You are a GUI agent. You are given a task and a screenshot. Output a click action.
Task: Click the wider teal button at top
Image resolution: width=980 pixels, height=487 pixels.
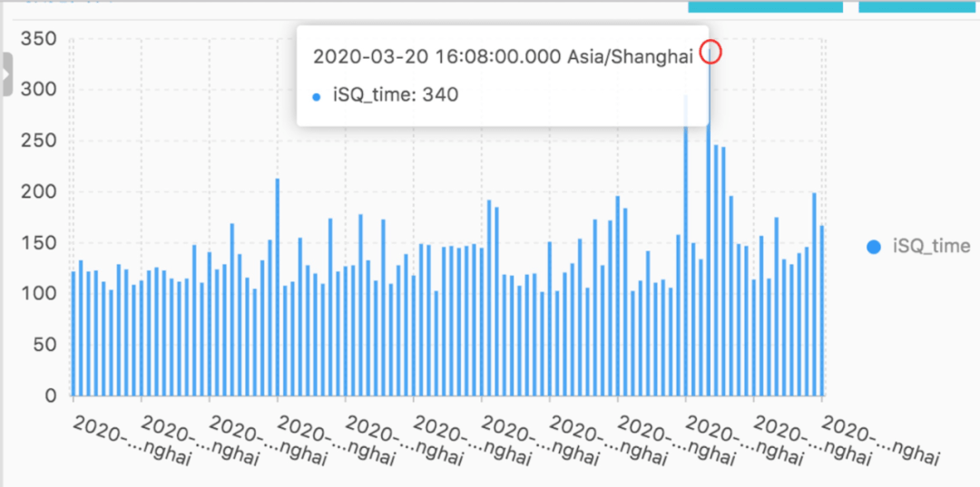pyautogui.click(x=765, y=6)
